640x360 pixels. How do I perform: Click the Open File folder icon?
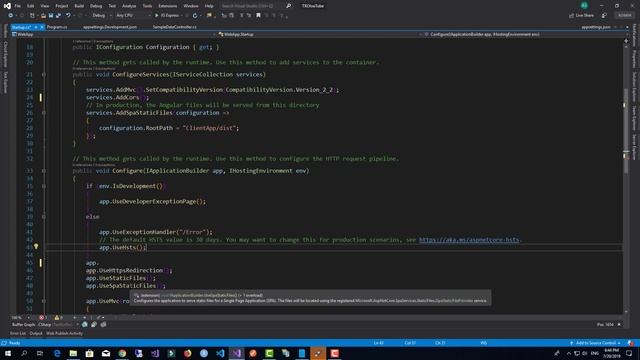click(43, 16)
